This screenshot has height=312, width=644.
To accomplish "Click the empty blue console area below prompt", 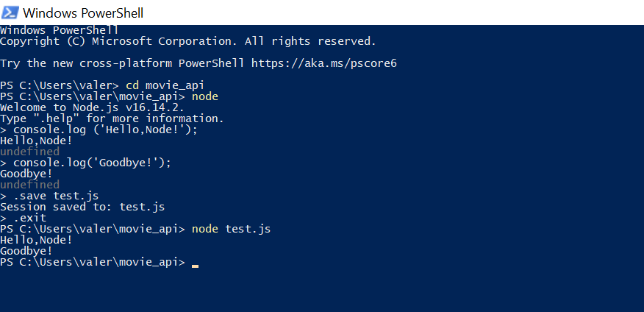I will (x=322, y=290).
